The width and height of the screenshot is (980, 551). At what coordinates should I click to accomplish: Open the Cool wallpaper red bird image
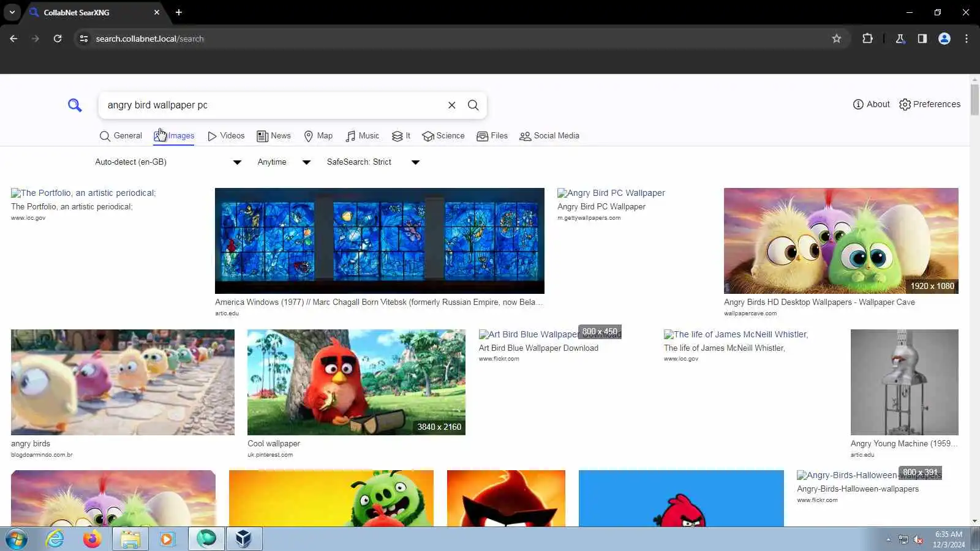356,382
